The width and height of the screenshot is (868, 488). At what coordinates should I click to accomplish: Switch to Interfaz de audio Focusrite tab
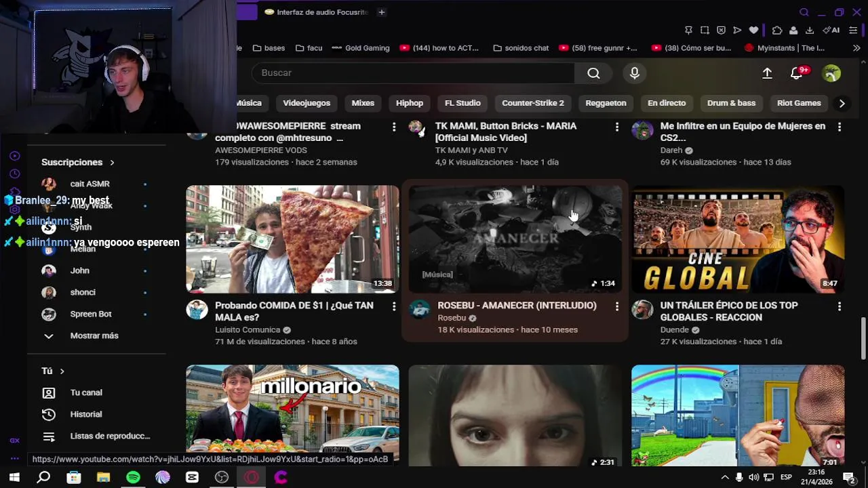tap(316, 12)
